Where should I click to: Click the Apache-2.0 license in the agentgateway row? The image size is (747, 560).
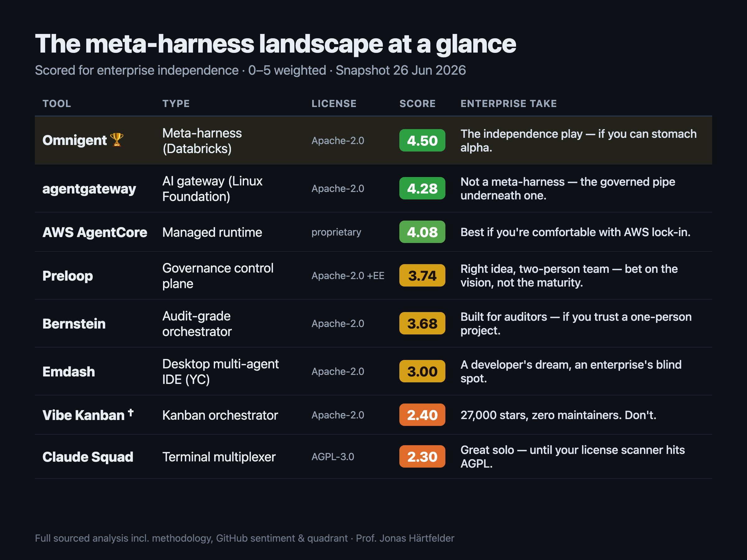(x=338, y=189)
